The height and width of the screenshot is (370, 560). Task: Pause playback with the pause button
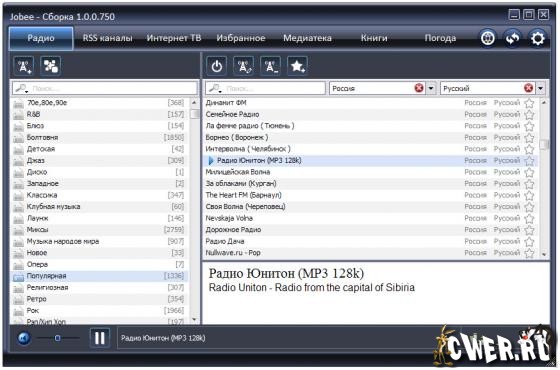coord(100,338)
